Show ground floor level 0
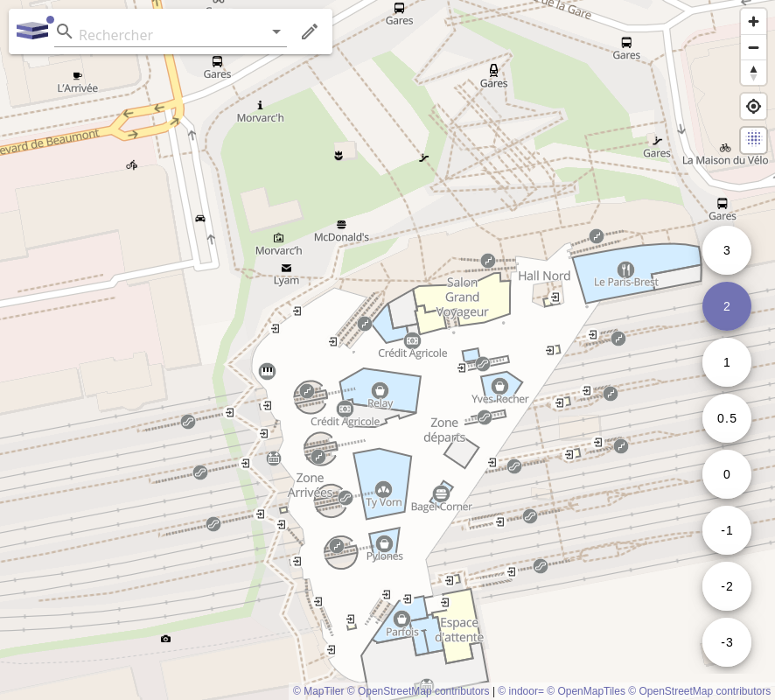This screenshot has width=775, height=700. [x=726, y=474]
